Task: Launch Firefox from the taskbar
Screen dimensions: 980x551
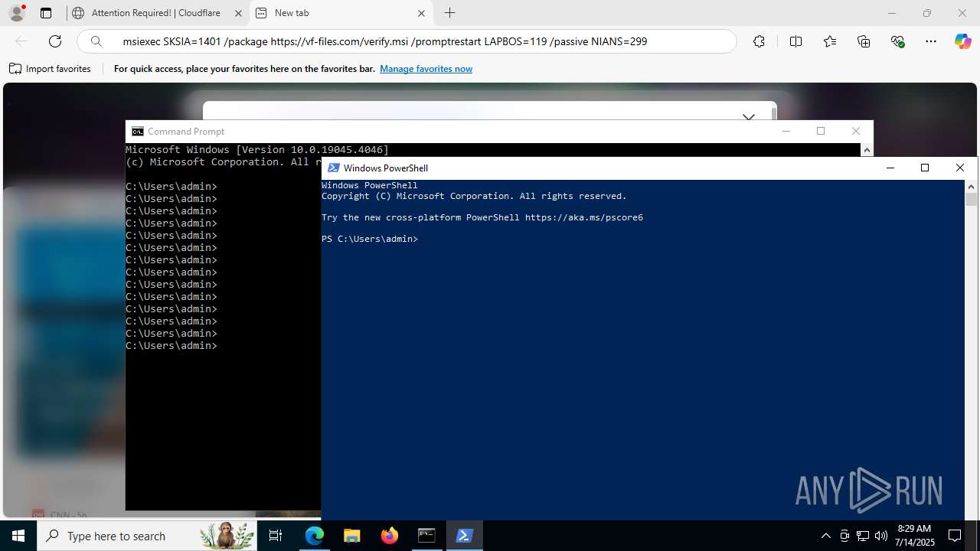Action: point(390,536)
